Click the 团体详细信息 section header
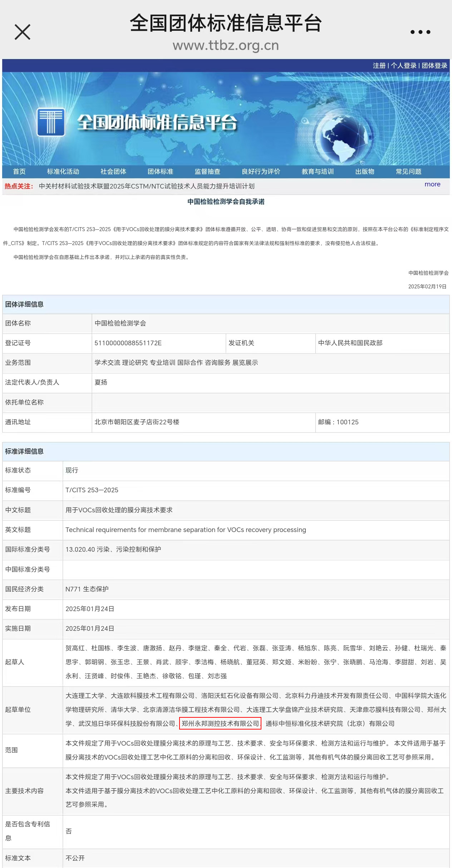 pyautogui.click(x=226, y=304)
